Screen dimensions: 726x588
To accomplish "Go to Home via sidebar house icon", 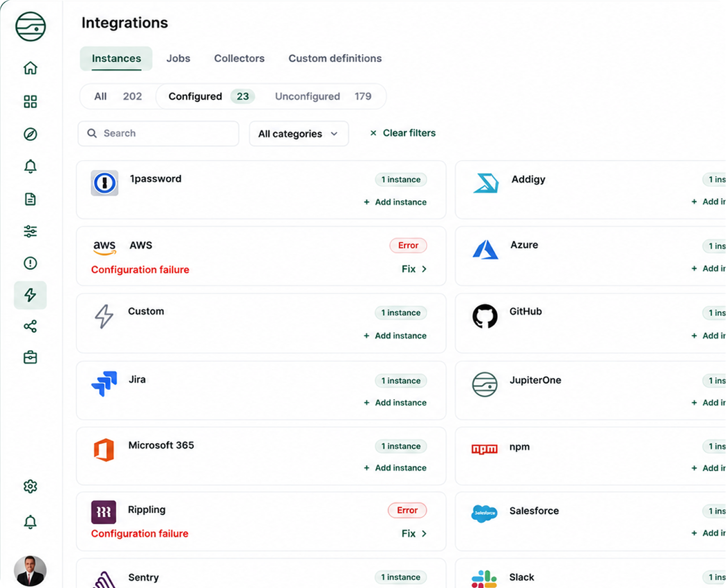I will 30,68.
